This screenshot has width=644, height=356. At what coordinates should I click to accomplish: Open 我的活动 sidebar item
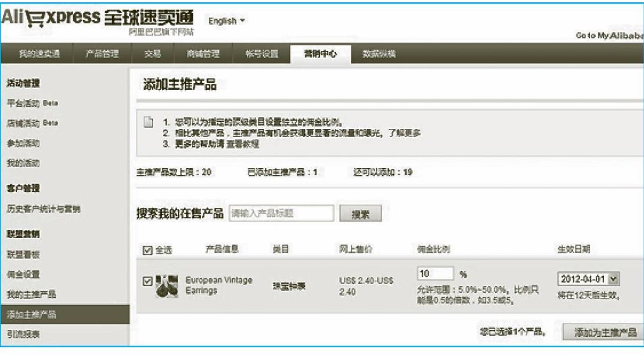click(x=23, y=163)
